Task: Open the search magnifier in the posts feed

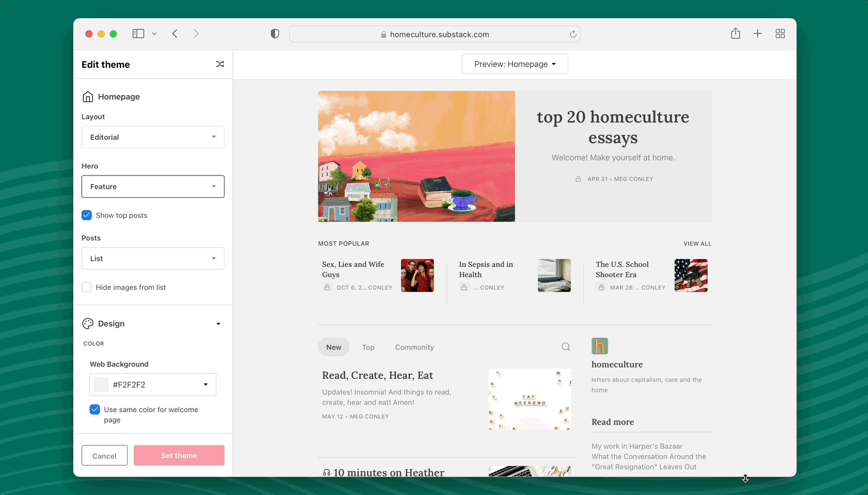Action: (x=565, y=346)
